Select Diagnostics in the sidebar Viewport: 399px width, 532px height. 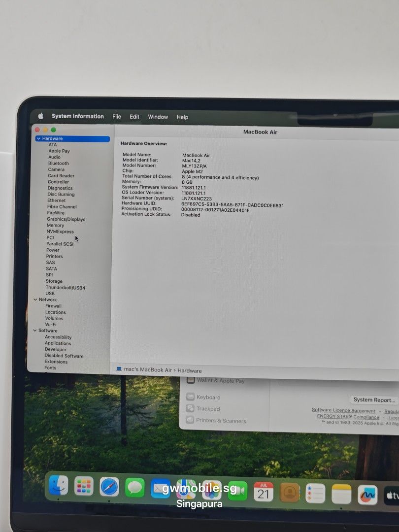[x=60, y=188]
